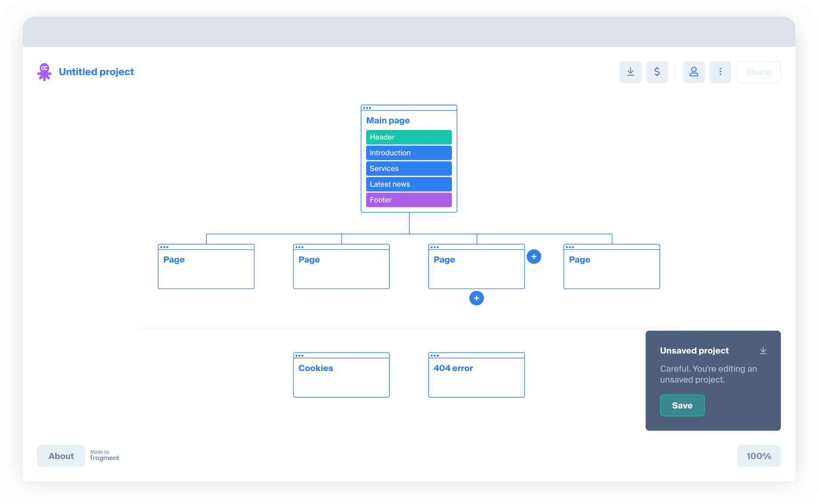Open the user account icon
This screenshot has height=504, width=818.
coord(693,72)
